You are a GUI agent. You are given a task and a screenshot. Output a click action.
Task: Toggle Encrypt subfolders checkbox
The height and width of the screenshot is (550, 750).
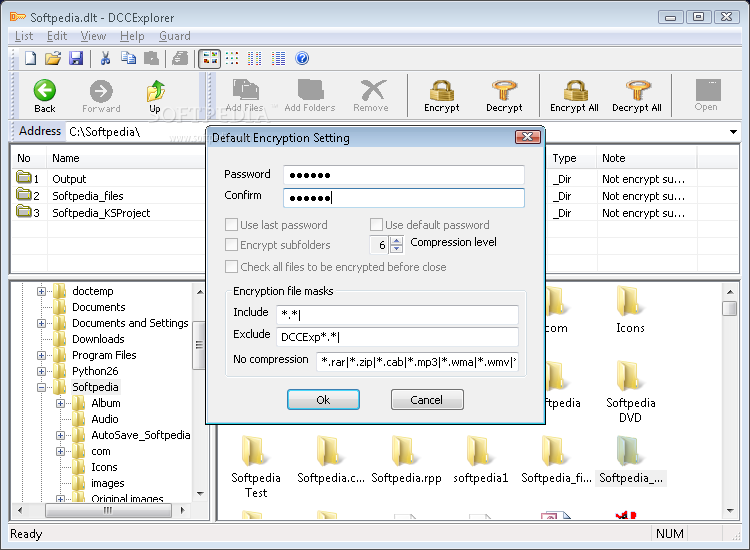232,245
